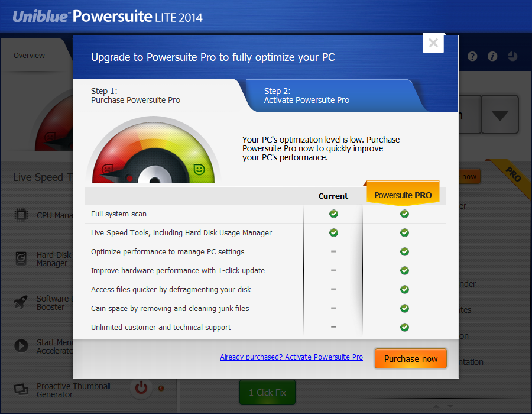
Task: Click the PRO checkmark for Unlimited support row
Action: (404, 328)
